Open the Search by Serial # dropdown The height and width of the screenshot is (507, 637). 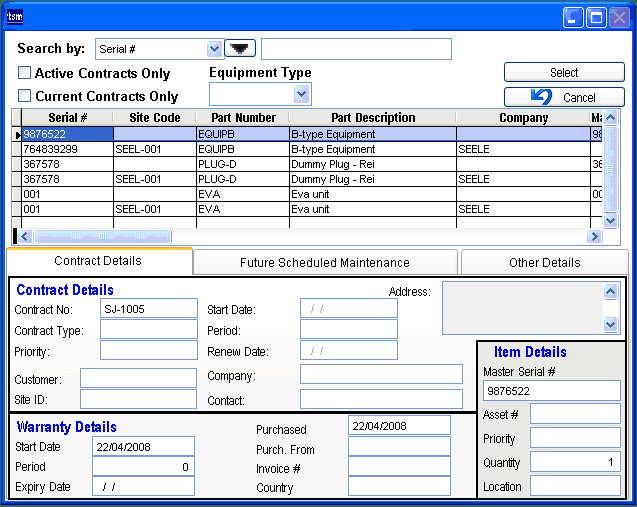point(214,49)
